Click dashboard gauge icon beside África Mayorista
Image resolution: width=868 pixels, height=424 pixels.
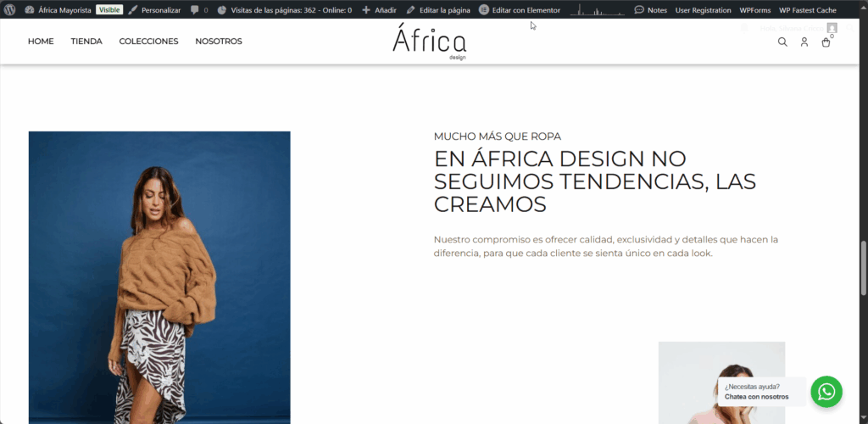(30, 10)
